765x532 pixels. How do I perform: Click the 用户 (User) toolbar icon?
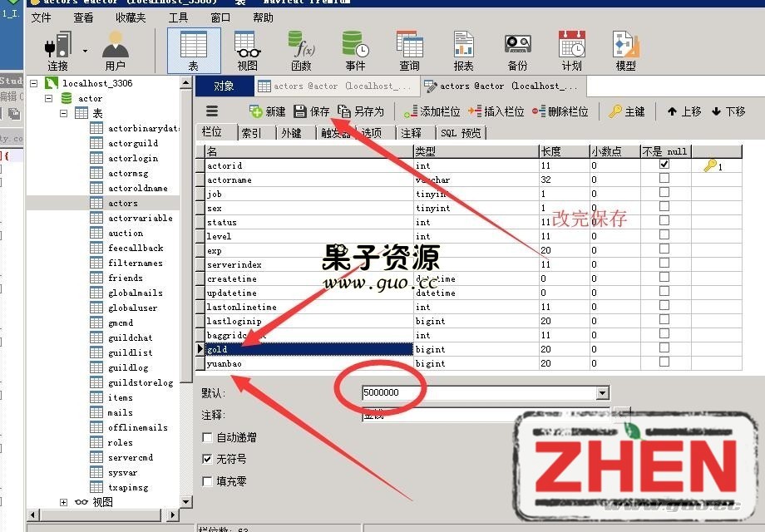[x=115, y=50]
